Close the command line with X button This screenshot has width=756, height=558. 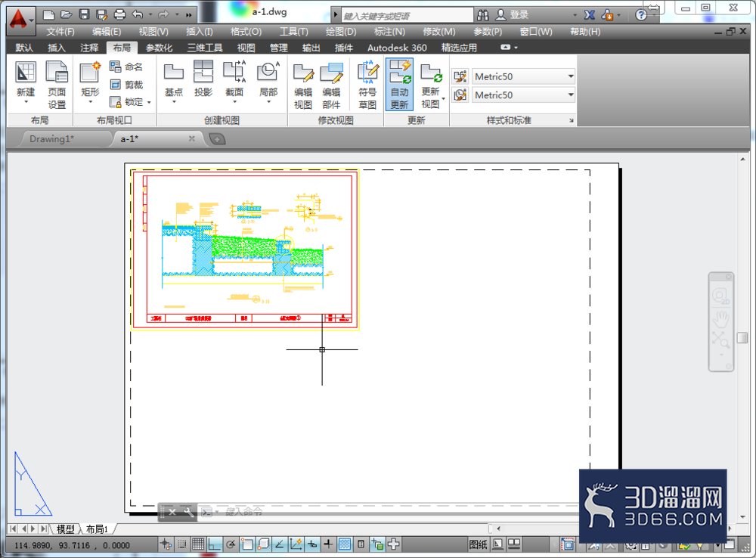(172, 512)
